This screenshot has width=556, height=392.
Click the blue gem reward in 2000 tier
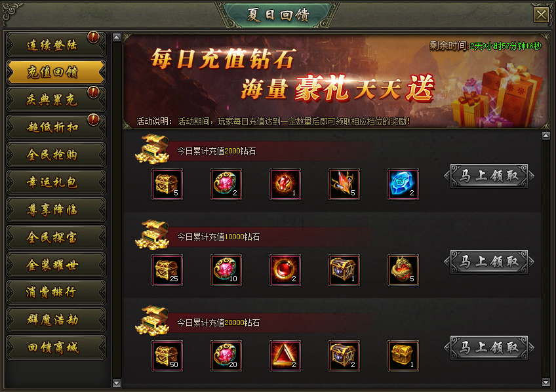403,184
